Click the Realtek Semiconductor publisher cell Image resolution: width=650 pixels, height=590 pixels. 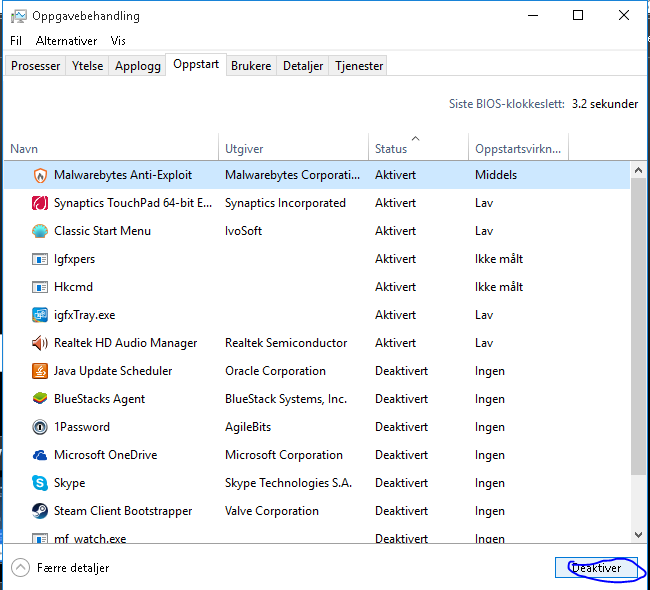click(286, 343)
